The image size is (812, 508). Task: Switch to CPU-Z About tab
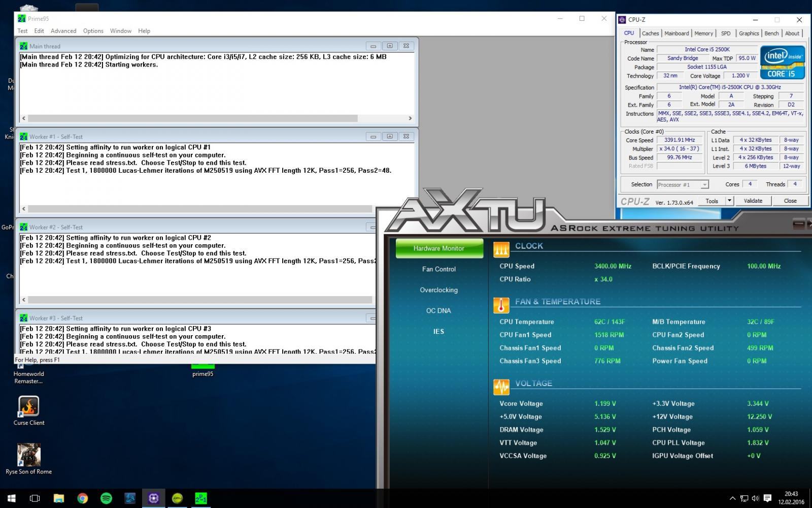[792, 34]
